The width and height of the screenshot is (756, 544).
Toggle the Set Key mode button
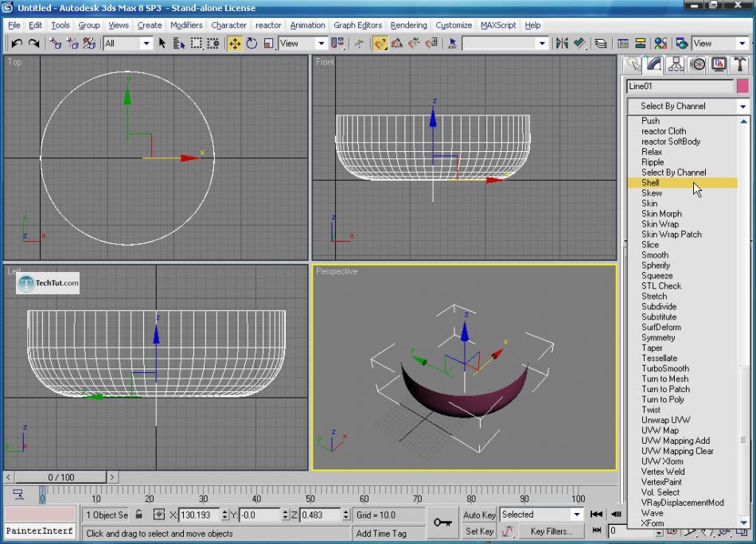[x=479, y=531]
